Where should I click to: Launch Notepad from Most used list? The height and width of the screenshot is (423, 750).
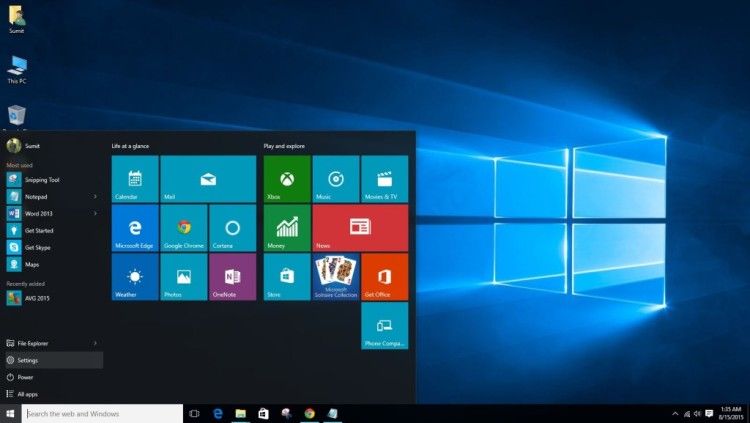pos(54,197)
